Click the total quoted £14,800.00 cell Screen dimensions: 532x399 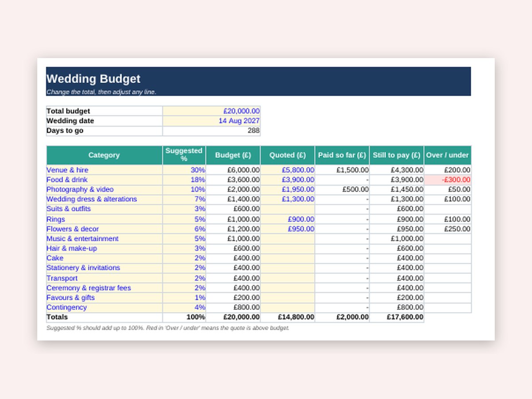288,317
